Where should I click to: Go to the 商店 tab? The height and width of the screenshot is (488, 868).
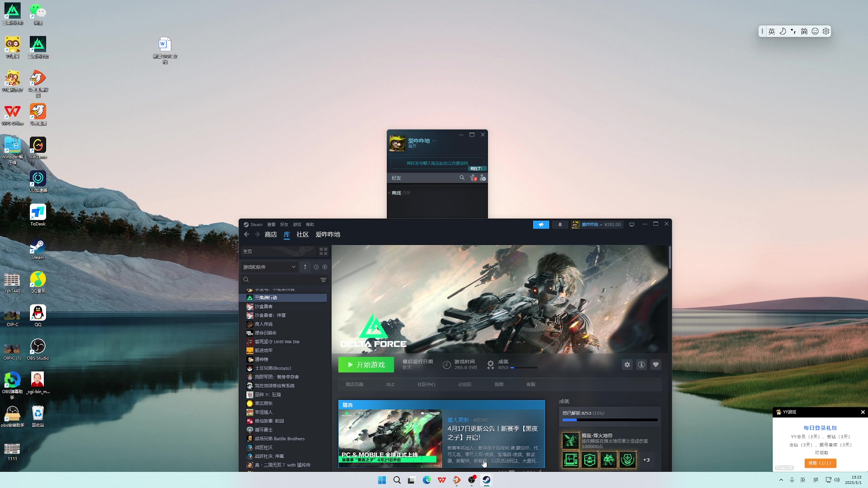[271, 235]
